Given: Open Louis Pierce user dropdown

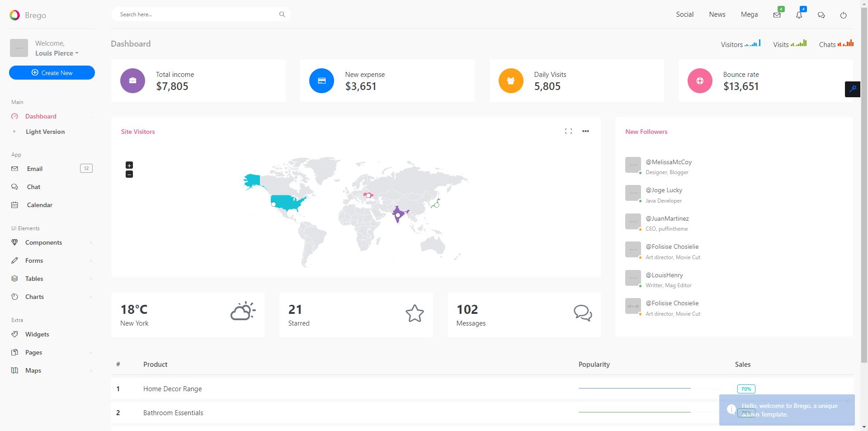Looking at the screenshot, I should pos(57,53).
